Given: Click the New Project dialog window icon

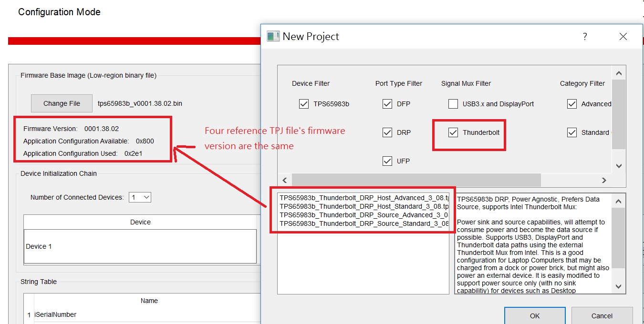Looking at the screenshot, I should [273, 36].
